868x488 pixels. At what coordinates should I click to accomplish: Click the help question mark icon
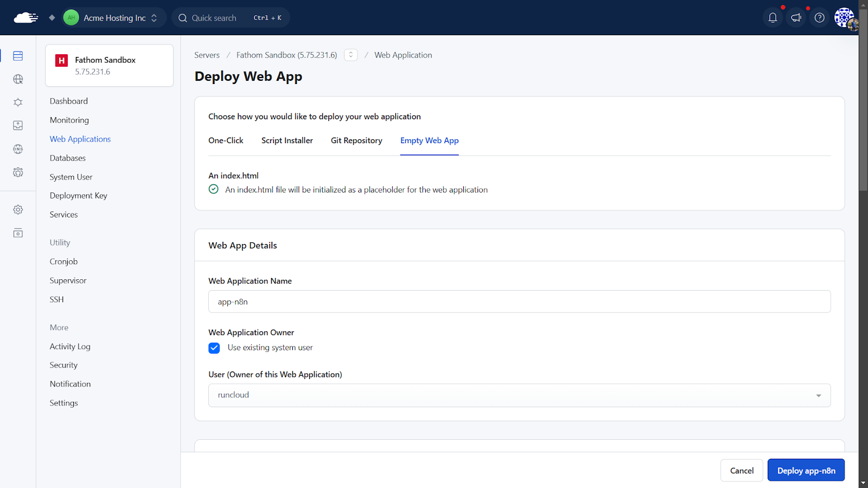[x=819, y=18]
